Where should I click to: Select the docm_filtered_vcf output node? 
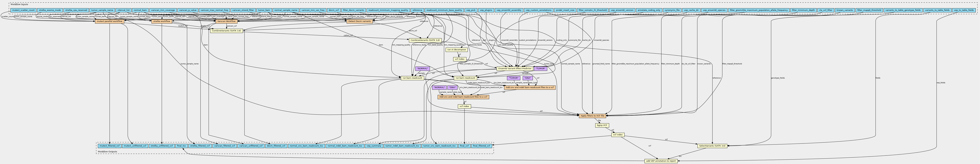click(276, 145)
